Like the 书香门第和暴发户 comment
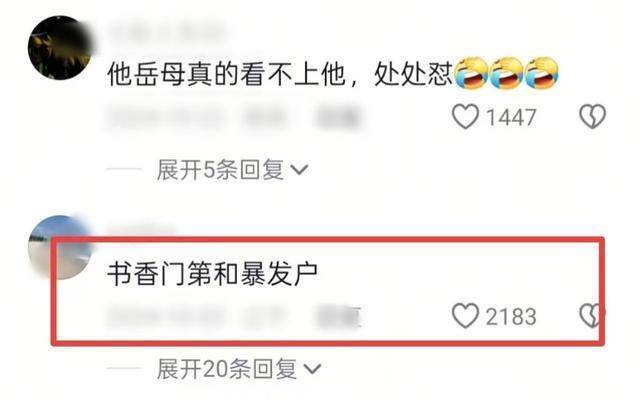This screenshot has height=400, width=640. (x=465, y=316)
